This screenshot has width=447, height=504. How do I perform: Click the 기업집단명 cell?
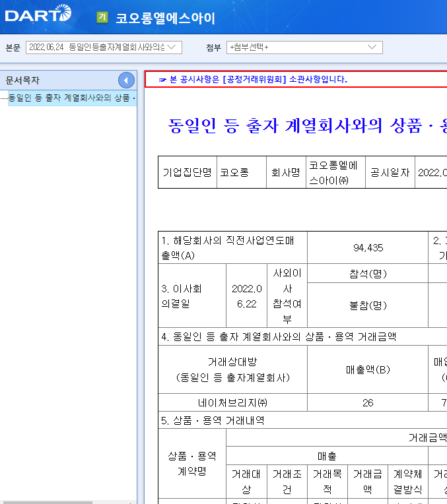click(x=188, y=172)
